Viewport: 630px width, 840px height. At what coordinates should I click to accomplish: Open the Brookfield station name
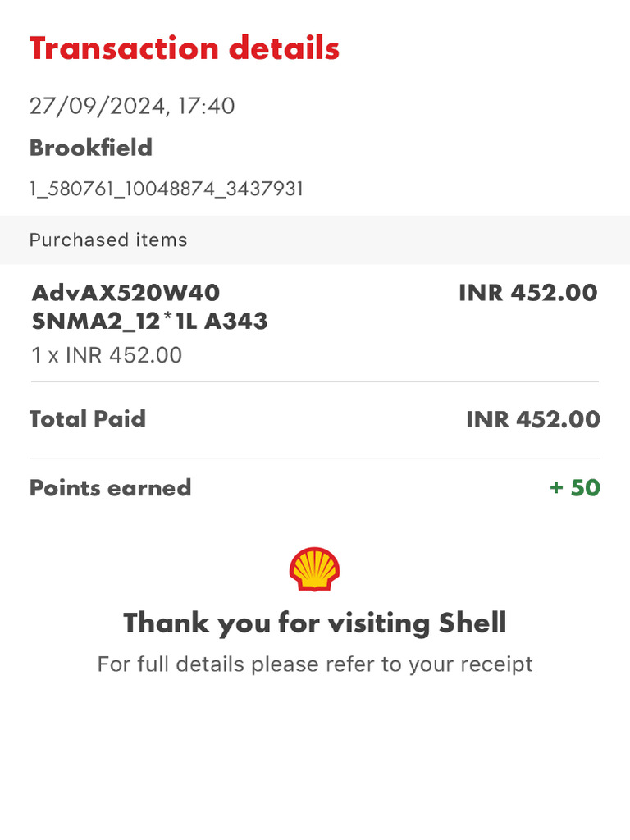coord(91,148)
